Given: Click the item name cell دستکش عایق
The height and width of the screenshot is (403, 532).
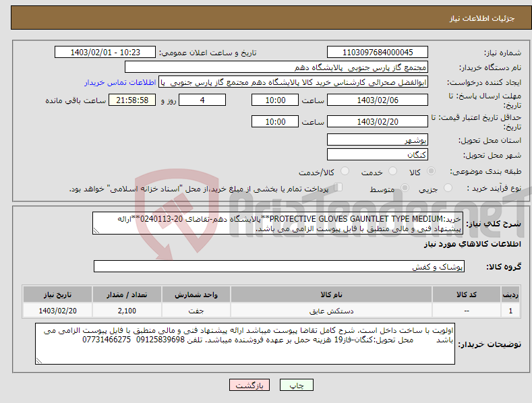Looking at the screenshot, I should (x=331, y=311).
